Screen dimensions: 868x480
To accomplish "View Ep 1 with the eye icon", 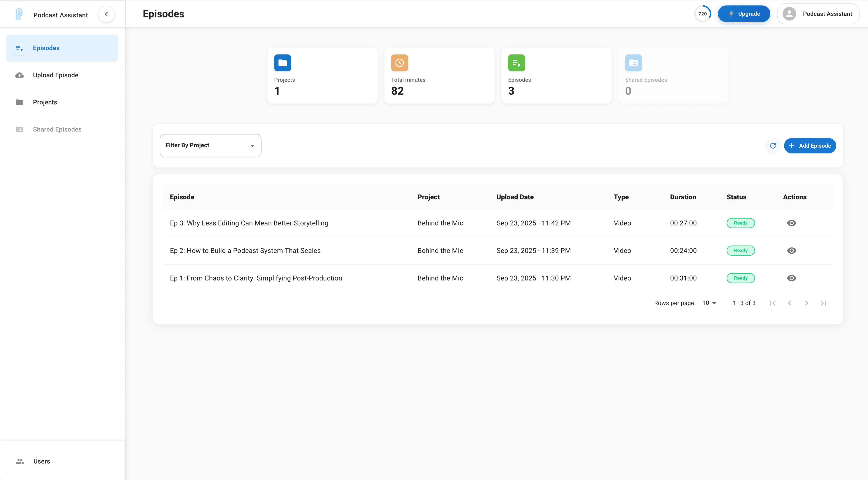I will (792, 278).
